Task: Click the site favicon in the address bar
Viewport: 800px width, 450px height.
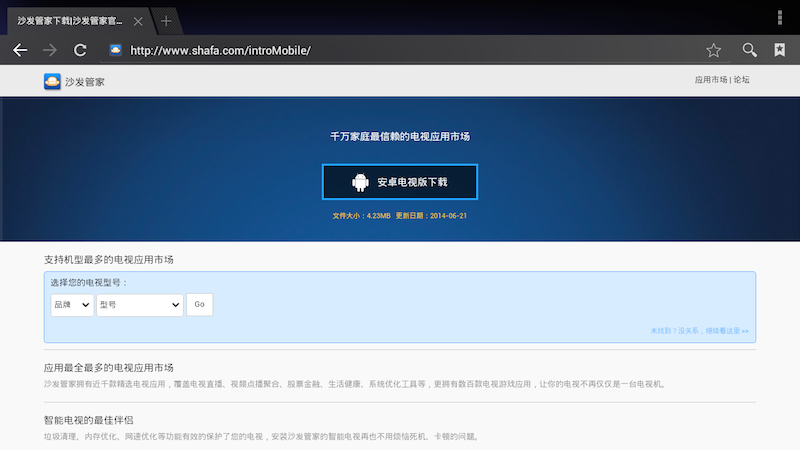Action: coord(116,50)
